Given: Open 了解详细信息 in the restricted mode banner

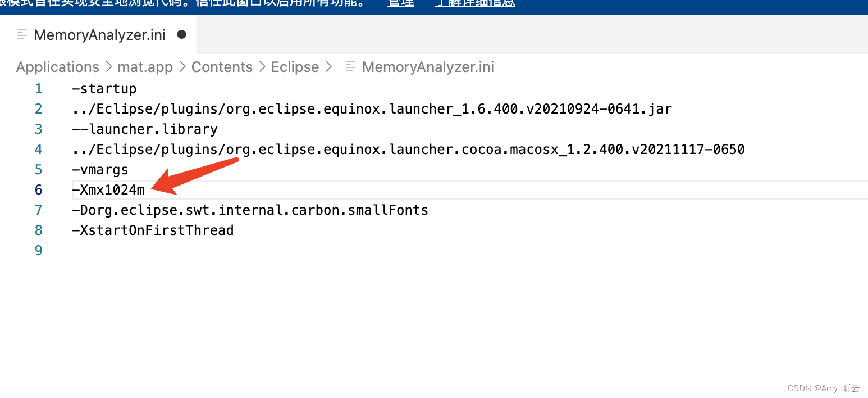Looking at the screenshot, I should pyautogui.click(x=474, y=3).
